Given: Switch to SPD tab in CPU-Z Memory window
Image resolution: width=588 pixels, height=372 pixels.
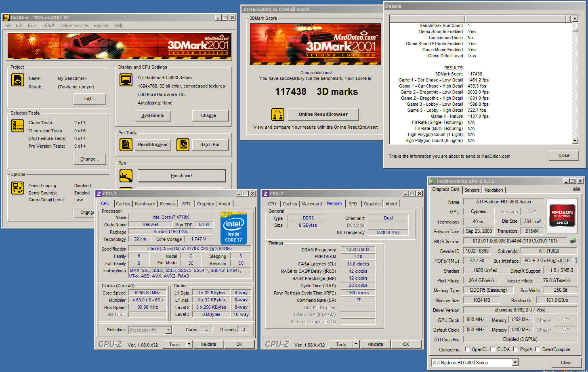Looking at the screenshot, I should click(353, 204).
